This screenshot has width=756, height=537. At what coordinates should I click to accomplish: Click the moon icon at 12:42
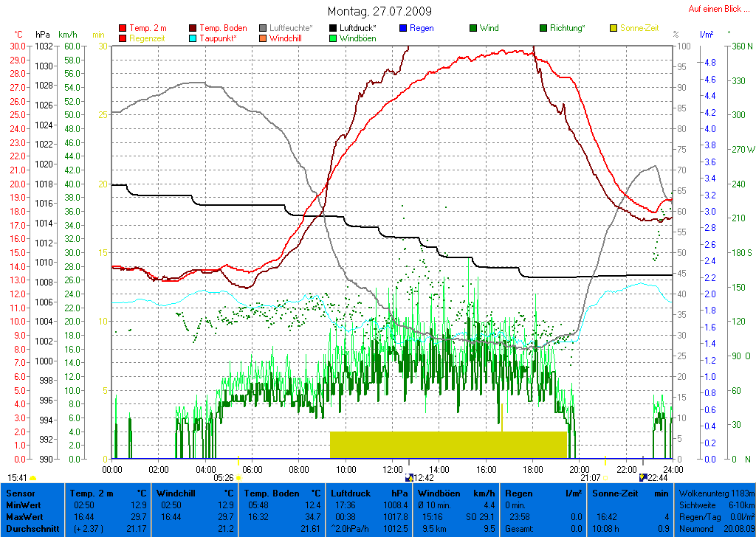coord(409,477)
